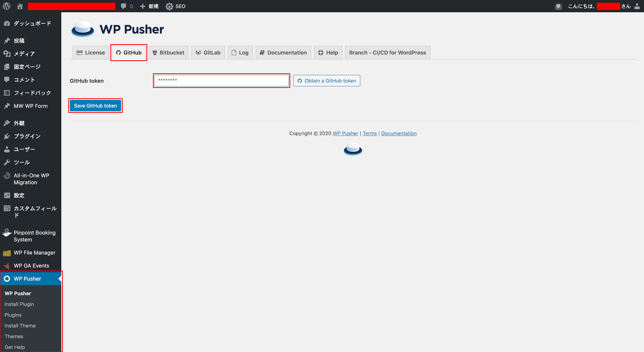Viewport: 644px width, 352px height.
Task: Open the WP File Manager folder icon
Action: 7,253
